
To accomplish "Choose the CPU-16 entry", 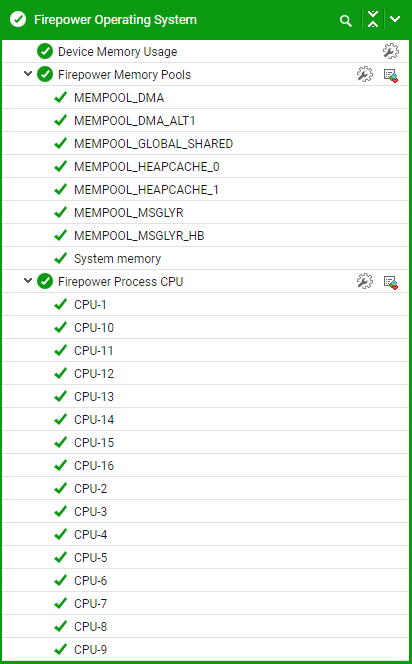I will click(205, 465).
